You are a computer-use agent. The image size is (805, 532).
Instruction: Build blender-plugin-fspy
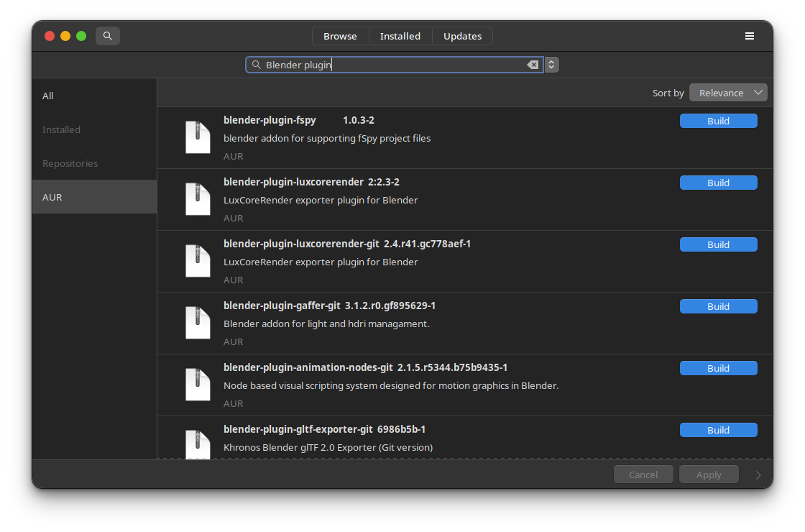pos(718,121)
